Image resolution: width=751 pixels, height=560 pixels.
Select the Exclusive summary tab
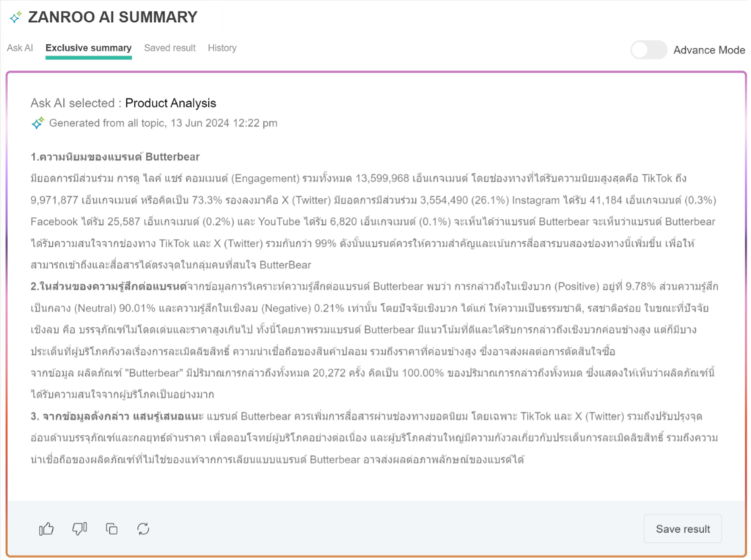pos(88,48)
